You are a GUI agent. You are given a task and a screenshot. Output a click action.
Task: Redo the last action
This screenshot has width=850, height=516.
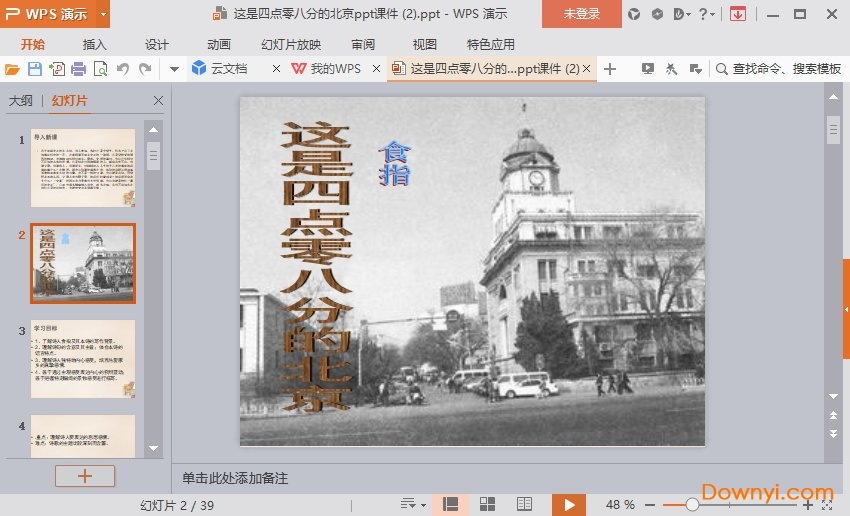[x=145, y=69]
